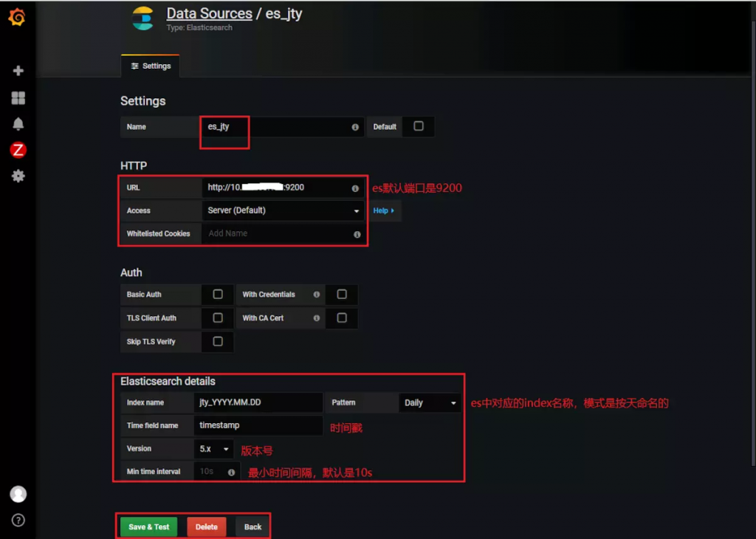The height and width of the screenshot is (539, 756).
Task: Open the Grafana home logo
Action: click(17, 18)
